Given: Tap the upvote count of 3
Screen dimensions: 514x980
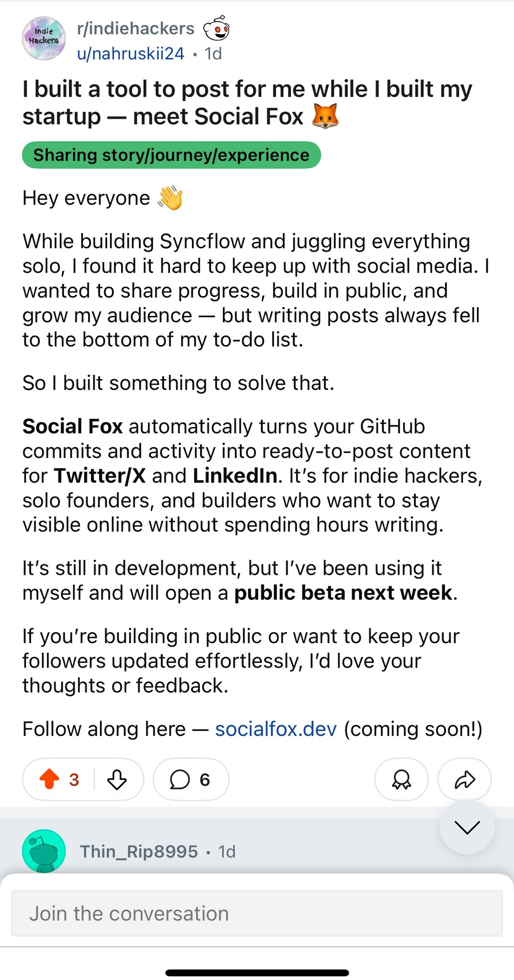Looking at the screenshot, I should coord(74,780).
